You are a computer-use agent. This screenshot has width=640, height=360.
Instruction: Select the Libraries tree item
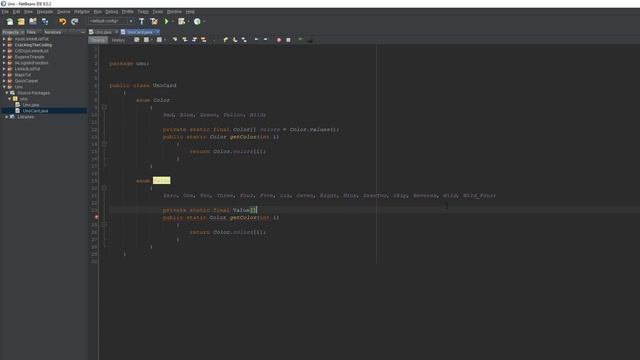(26, 117)
